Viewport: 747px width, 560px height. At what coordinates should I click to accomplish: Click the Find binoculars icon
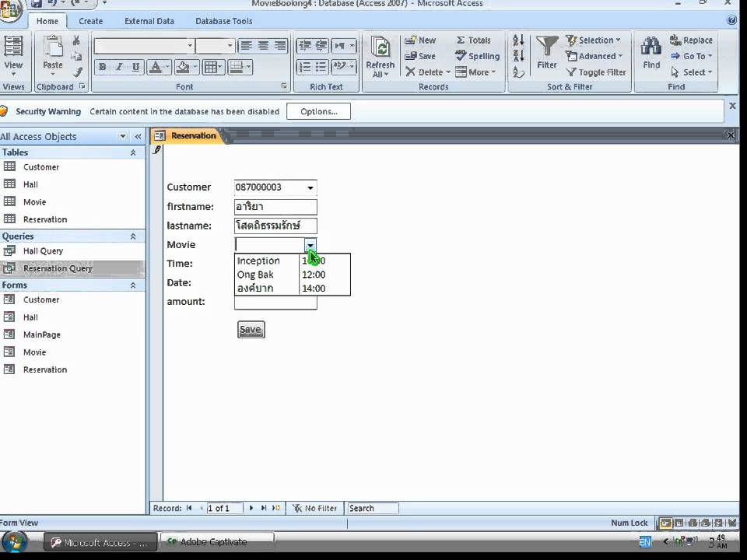coord(651,46)
